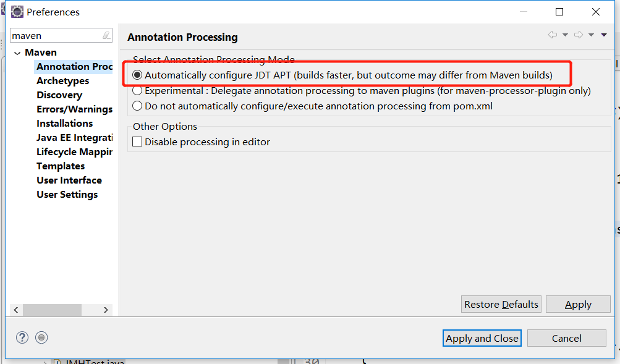The image size is (620, 364).
Task: Click Apply and Close button
Action: pyautogui.click(x=482, y=338)
